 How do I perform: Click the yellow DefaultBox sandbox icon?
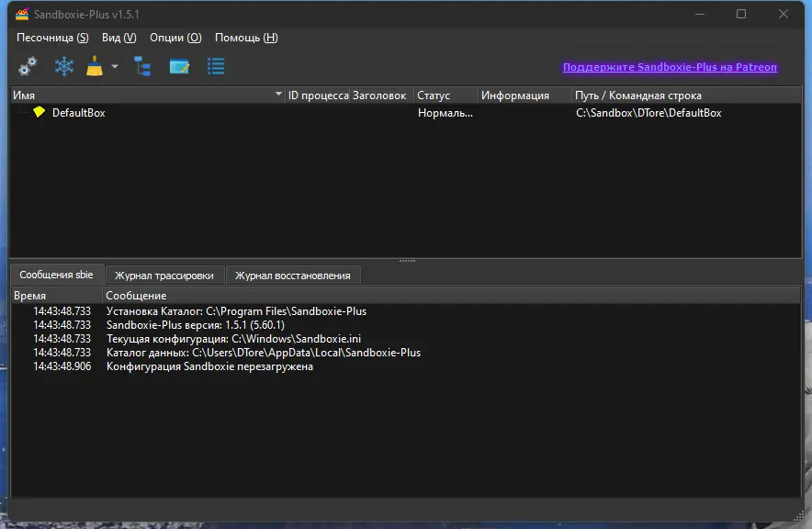click(x=39, y=112)
